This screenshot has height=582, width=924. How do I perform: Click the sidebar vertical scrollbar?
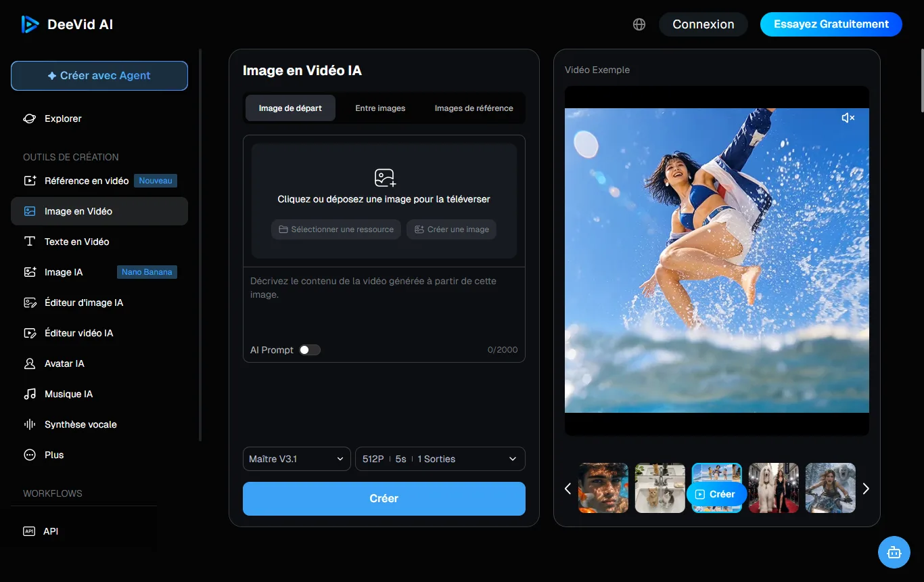point(200,245)
